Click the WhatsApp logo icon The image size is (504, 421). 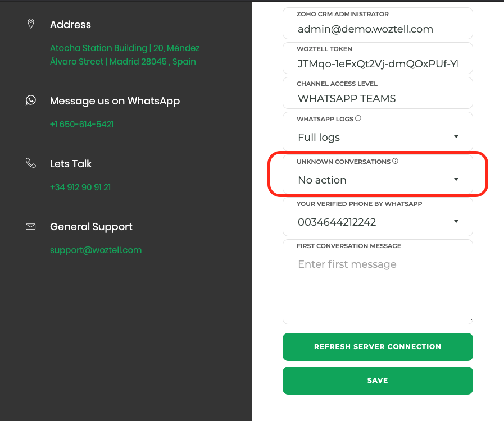pyautogui.click(x=31, y=100)
